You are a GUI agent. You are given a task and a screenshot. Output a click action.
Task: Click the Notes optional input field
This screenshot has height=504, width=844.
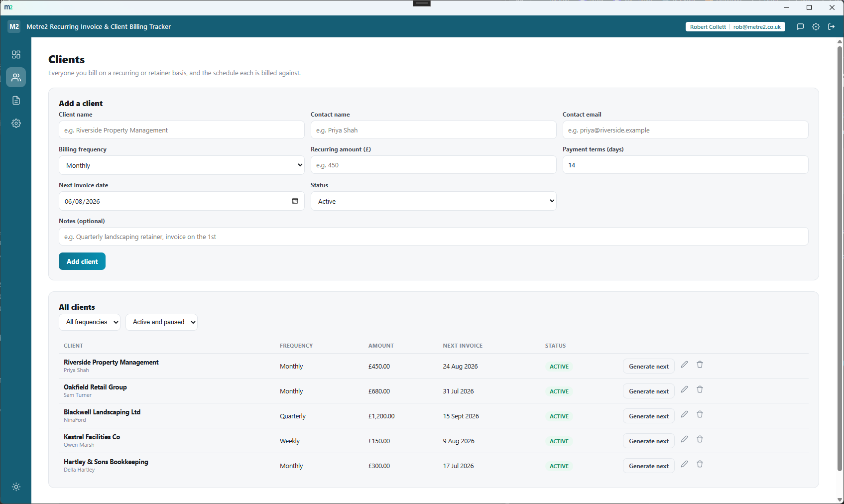coord(433,237)
